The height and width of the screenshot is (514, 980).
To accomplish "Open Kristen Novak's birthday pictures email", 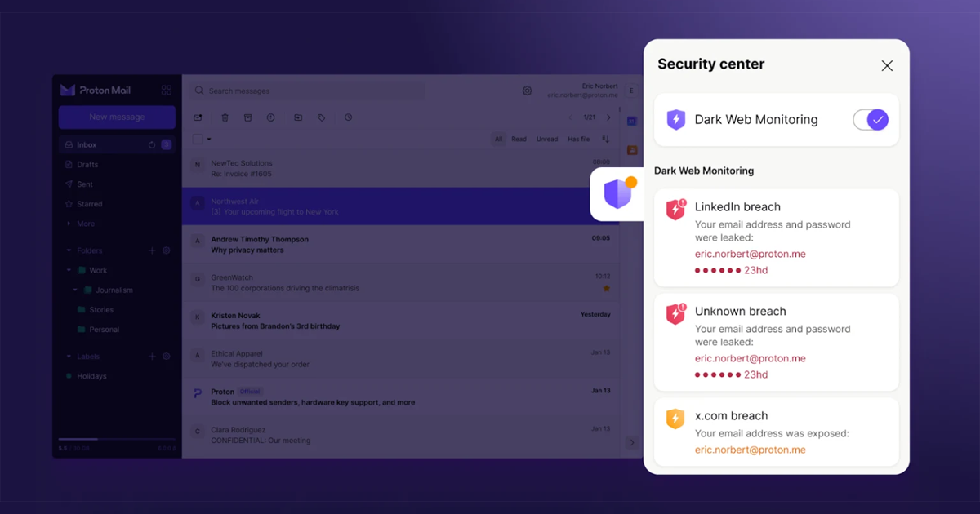I will tap(400, 321).
